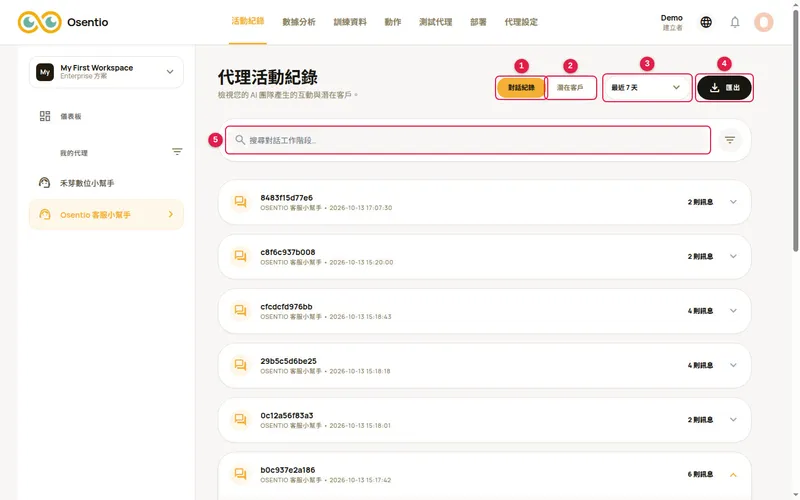800x500 pixels.
Task: Click session ID 8483f15d77e6
Action: [286, 197]
